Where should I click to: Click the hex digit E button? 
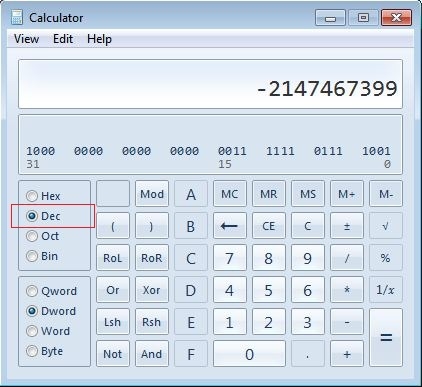coord(191,322)
